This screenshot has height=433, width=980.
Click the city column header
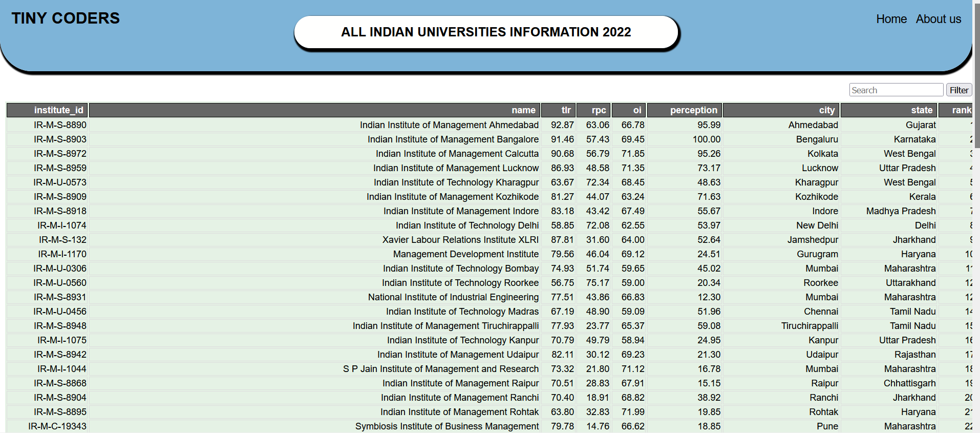click(781, 110)
